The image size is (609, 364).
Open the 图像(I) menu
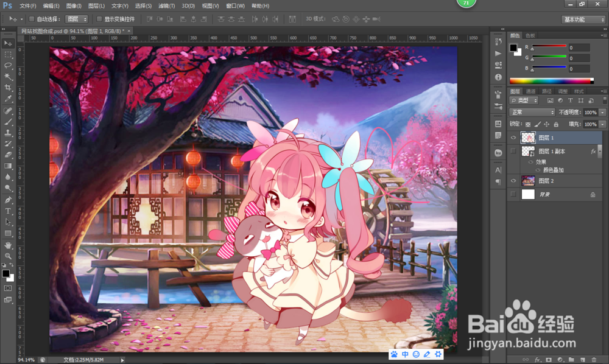(74, 6)
